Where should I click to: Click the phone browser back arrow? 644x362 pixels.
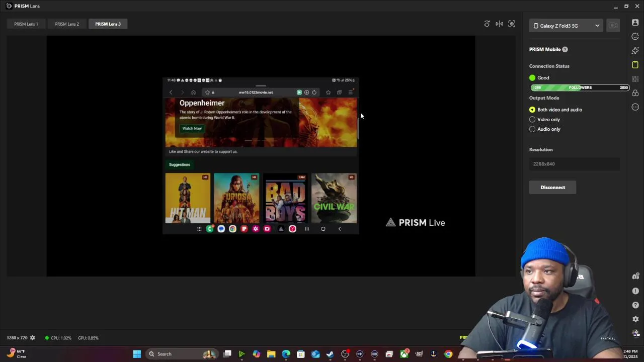(x=171, y=93)
